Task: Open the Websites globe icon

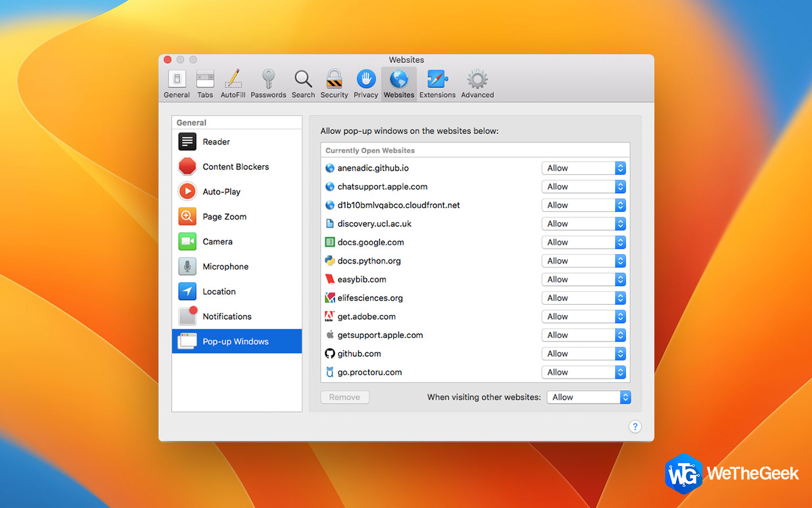Action: coord(399,79)
